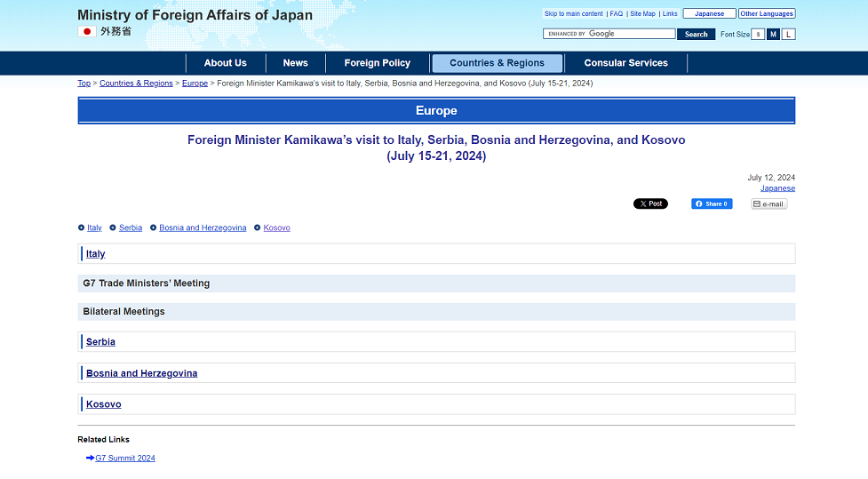Click the Japan flag logo
The image size is (868, 479).
pyautogui.click(x=87, y=32)
